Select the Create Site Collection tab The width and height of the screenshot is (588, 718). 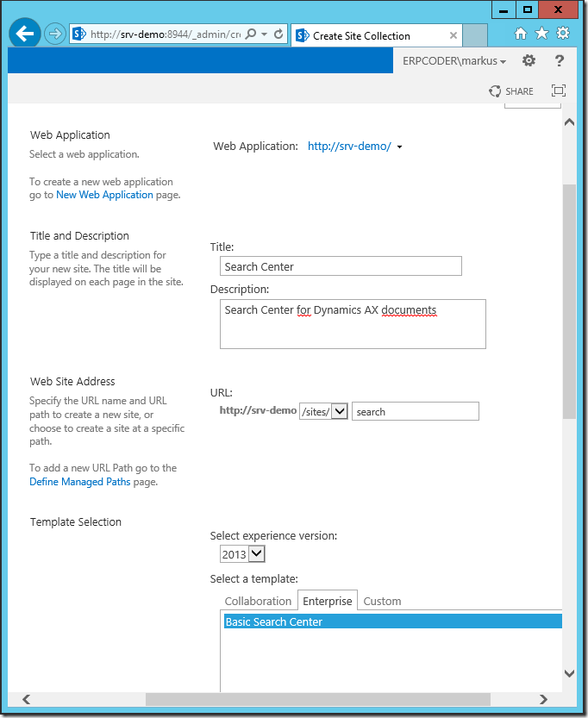click(375, 35)
